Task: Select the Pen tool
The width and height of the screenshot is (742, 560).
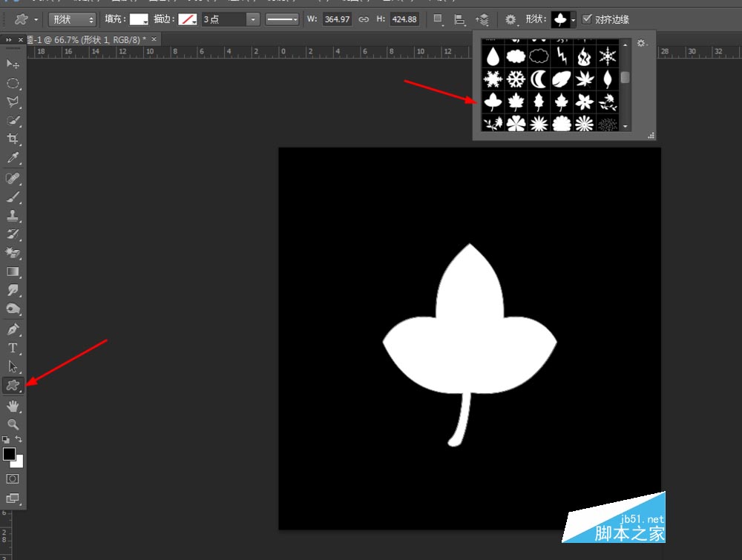Action: pos(13,329)
